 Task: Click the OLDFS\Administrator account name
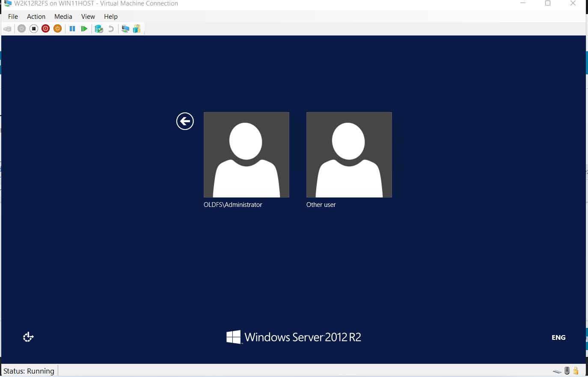[x=233, y=205]
